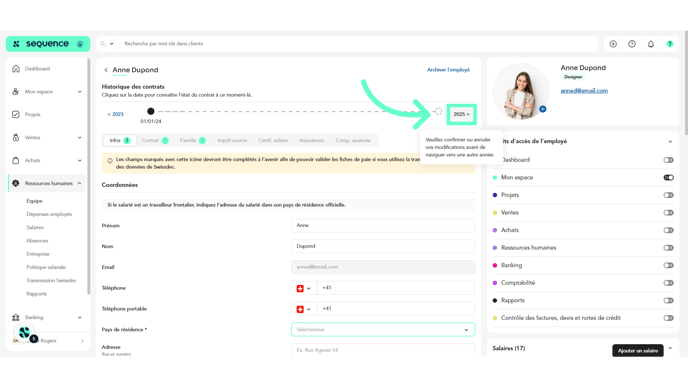
Task: Open Salaires submenu item
Action: point(35,227)
